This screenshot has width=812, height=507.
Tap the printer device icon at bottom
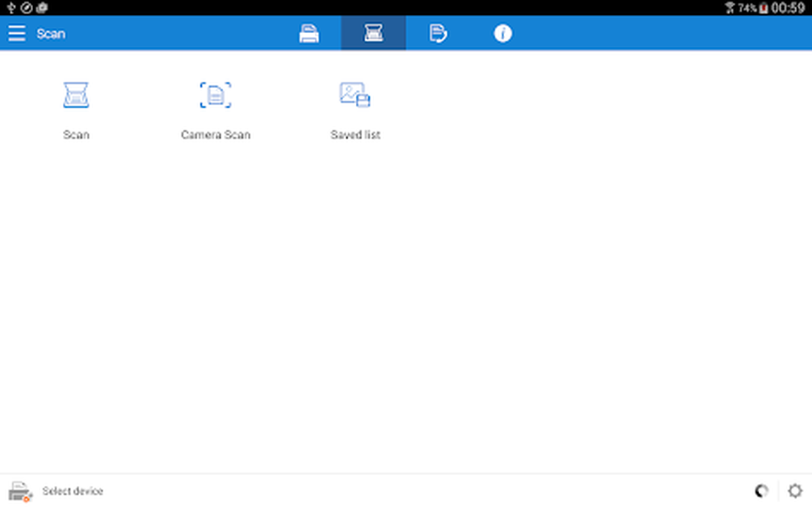click(20, 491)
